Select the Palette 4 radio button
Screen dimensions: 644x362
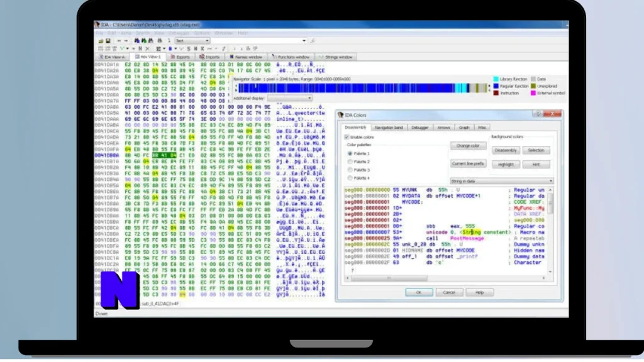pos(350,178)
